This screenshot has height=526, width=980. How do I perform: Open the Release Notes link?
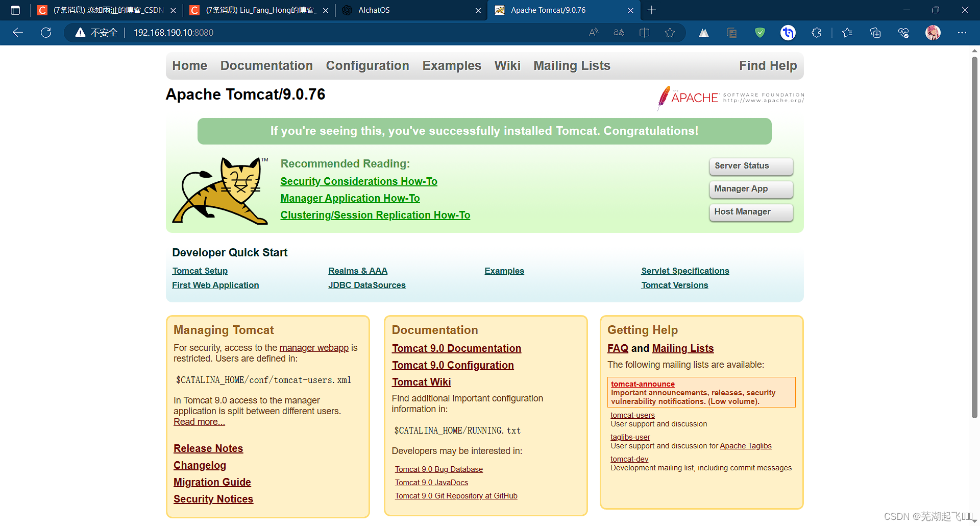coord(208,448)
